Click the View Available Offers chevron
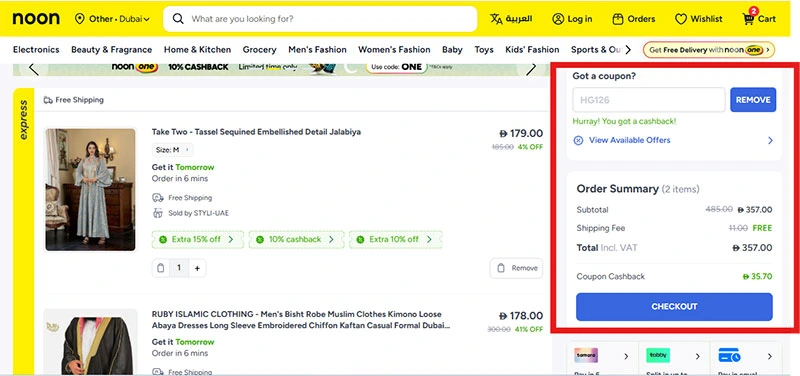This screenshot has height=376, width=800. 770,140
